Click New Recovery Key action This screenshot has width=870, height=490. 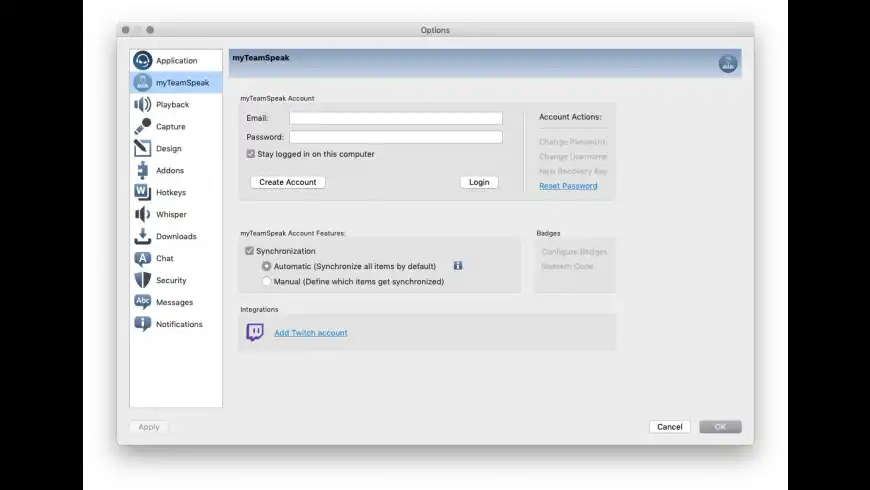[x=573, y=171]
